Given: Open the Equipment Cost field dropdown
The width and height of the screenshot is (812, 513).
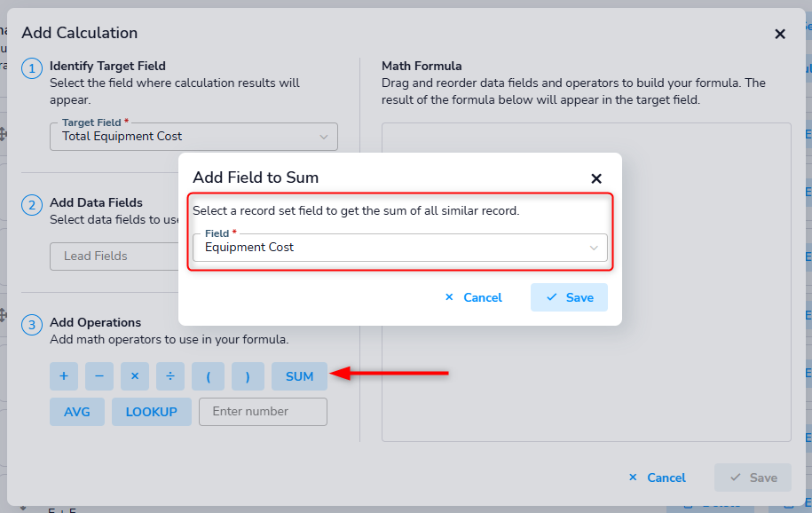Looking at the screenshot, I should (x=399, y=248).
